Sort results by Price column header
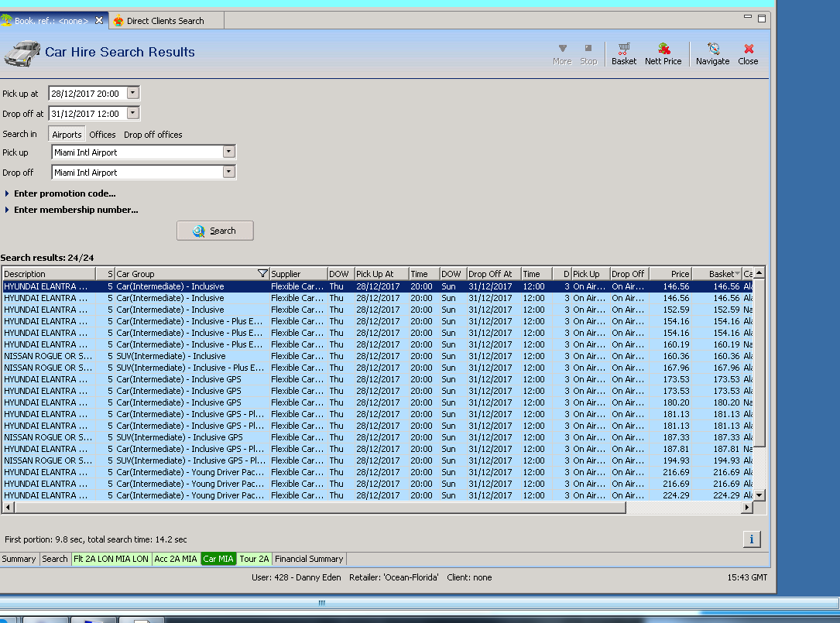 pyautogui.click(x=670, y=274)
